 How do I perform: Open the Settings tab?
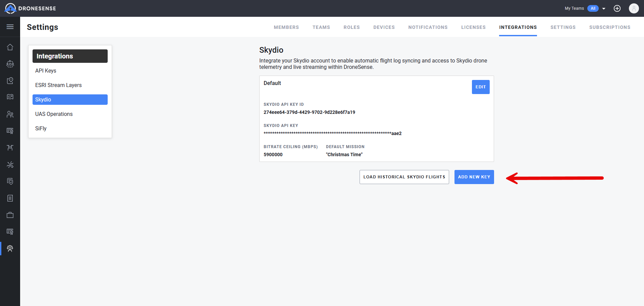pos(563,27)
